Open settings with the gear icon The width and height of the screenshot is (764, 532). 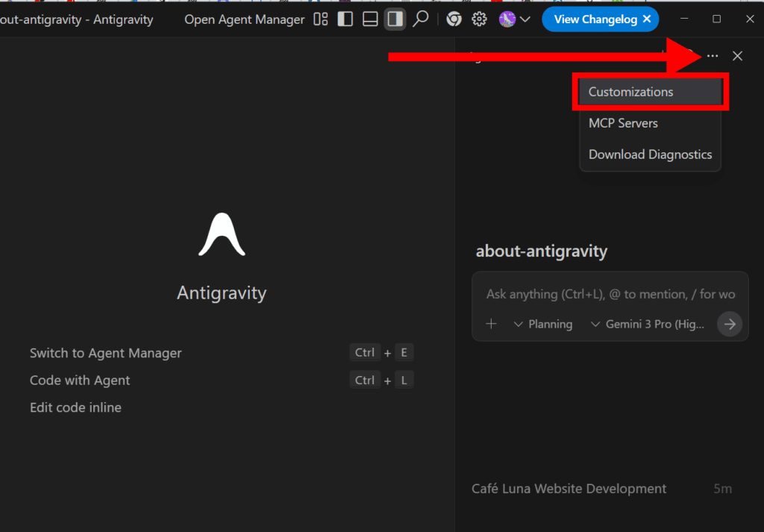[479, 19]
